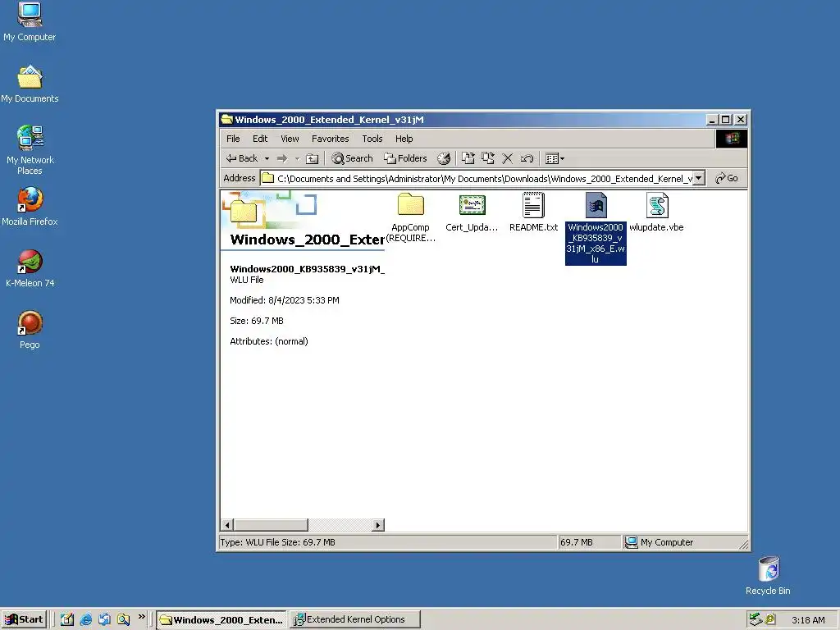Open the Forward history dropdown arrow

[297, 158]
